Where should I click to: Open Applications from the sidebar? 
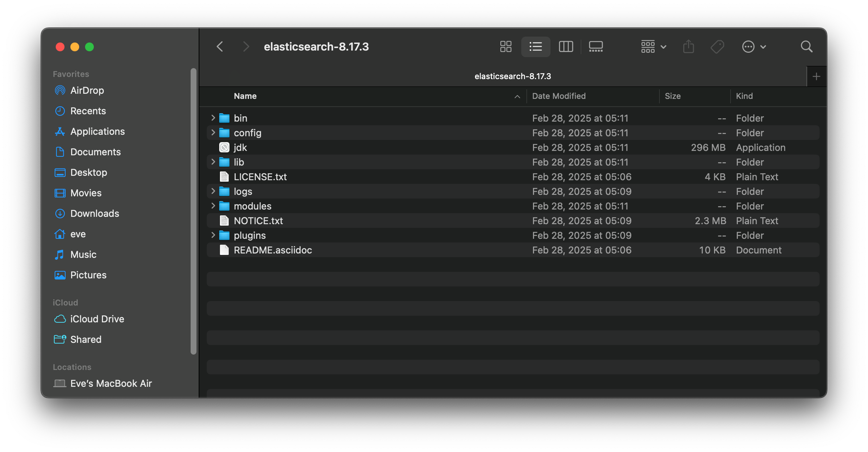coord(97,131)
